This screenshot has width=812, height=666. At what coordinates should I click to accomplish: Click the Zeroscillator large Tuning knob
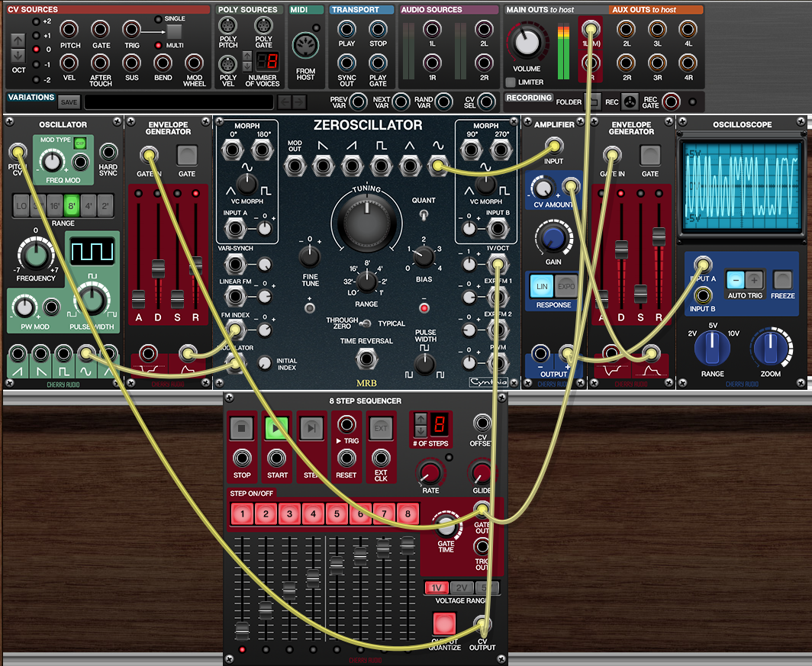366,223
